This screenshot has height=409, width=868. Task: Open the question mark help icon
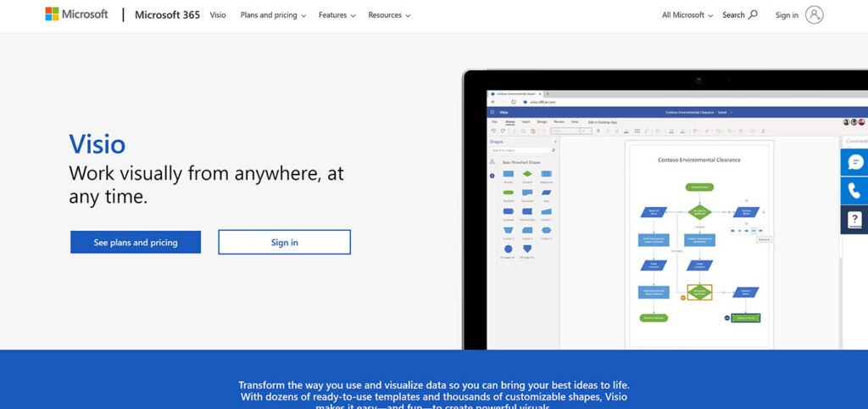pos(854,220)
